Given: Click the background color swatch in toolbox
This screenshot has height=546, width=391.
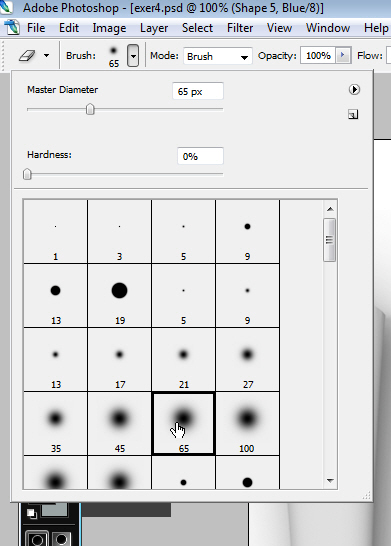Looking at the screenshot, I should tap(54, 510).
